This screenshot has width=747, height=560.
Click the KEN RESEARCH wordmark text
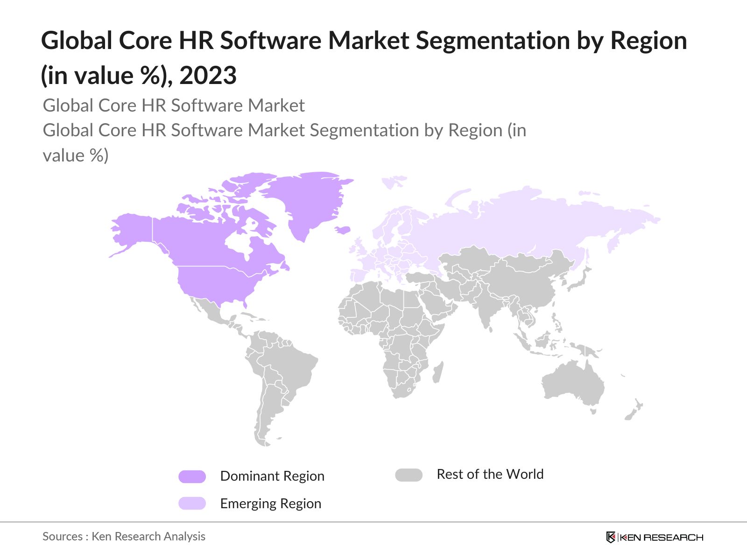pos(662,538)
